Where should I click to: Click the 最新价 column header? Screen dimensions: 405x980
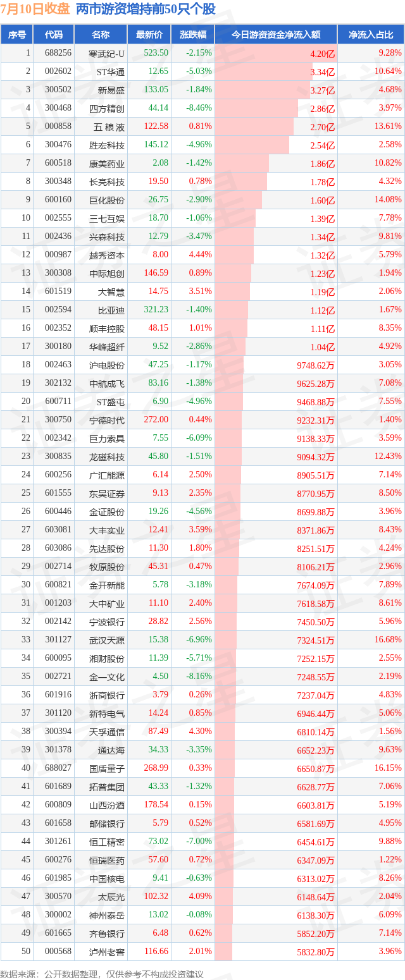(149, 35)
